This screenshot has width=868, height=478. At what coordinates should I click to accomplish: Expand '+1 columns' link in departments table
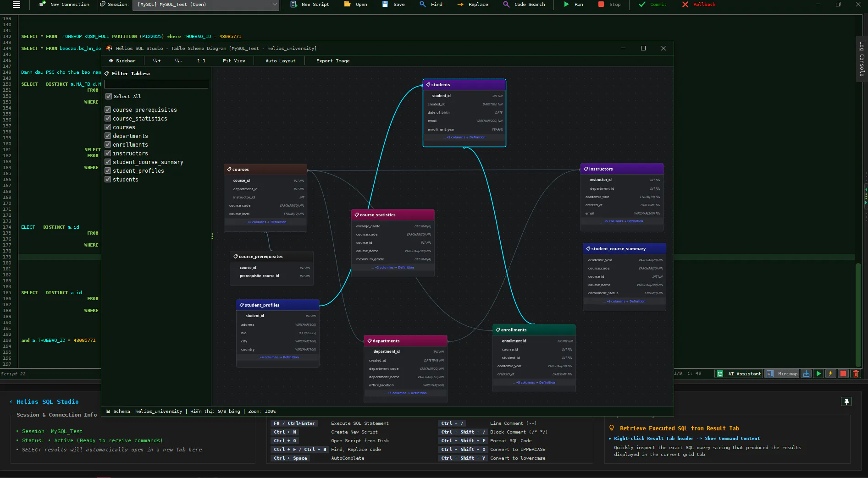click(406, 393)
